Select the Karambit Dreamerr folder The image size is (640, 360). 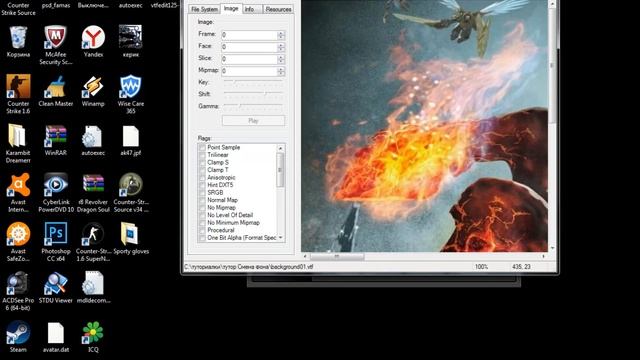tap(18, 143)
